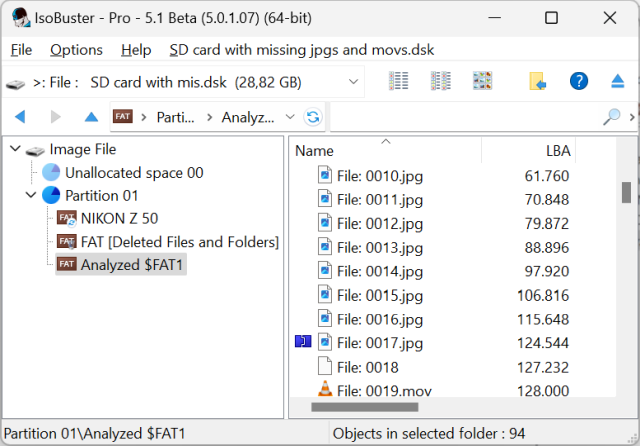Click the Analyzed $FAT1 FAT icon
This screenshot has height=446, width=640.
(66, 264)
